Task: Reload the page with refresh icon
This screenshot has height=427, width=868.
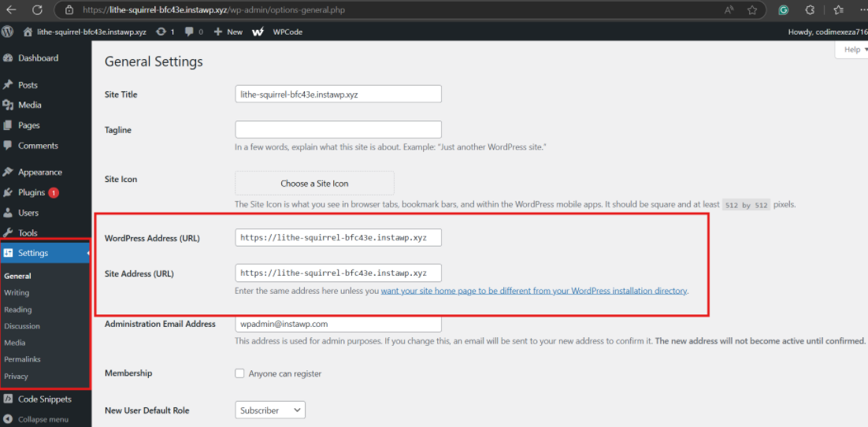Action: coord(37,10)
